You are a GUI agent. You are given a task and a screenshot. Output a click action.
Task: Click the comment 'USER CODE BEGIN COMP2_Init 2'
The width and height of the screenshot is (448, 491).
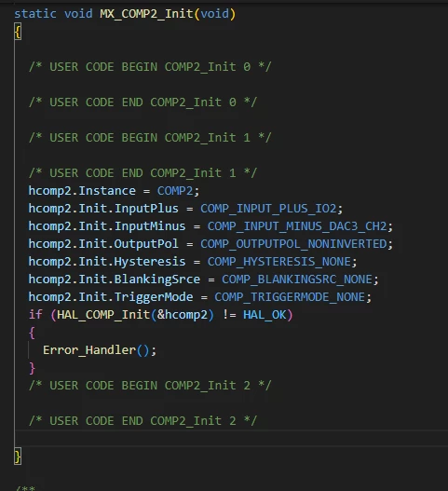(150, 385)
